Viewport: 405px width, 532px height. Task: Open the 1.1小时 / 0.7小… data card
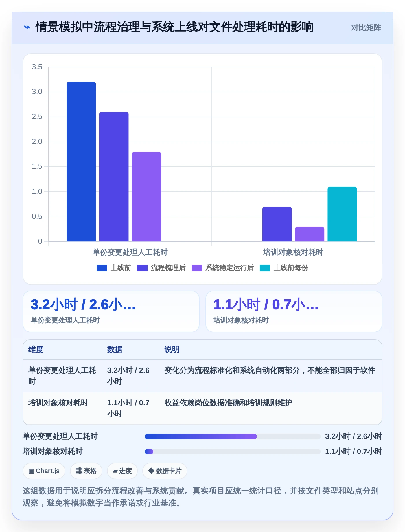pos(294,311)
